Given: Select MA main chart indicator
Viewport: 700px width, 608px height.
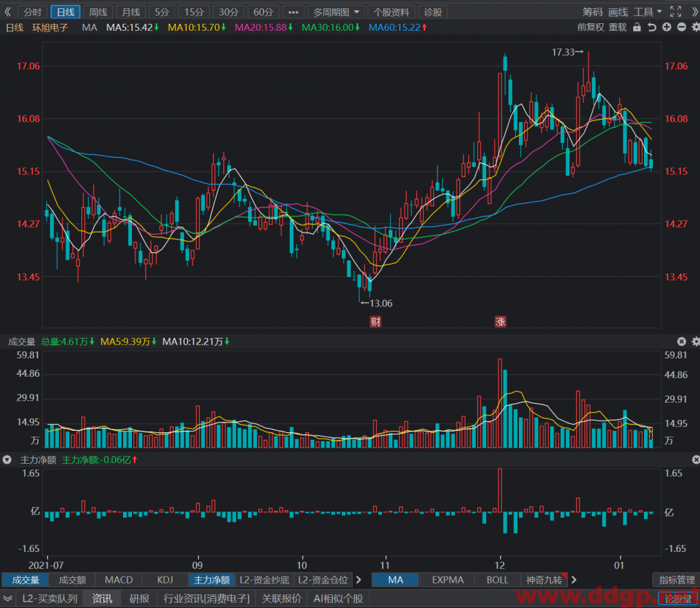Looking at the screenshot, I should 396,580.
